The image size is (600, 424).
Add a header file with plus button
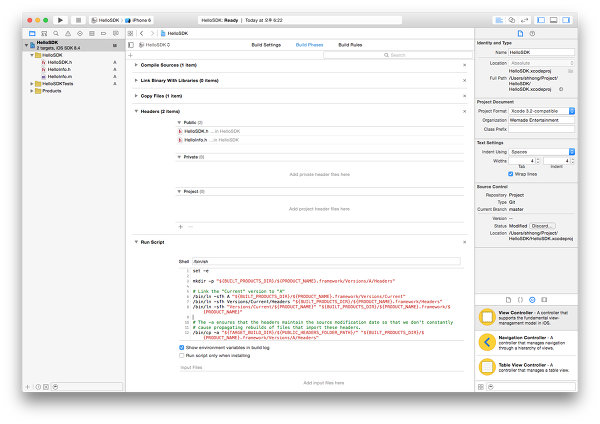pos(181,227)
